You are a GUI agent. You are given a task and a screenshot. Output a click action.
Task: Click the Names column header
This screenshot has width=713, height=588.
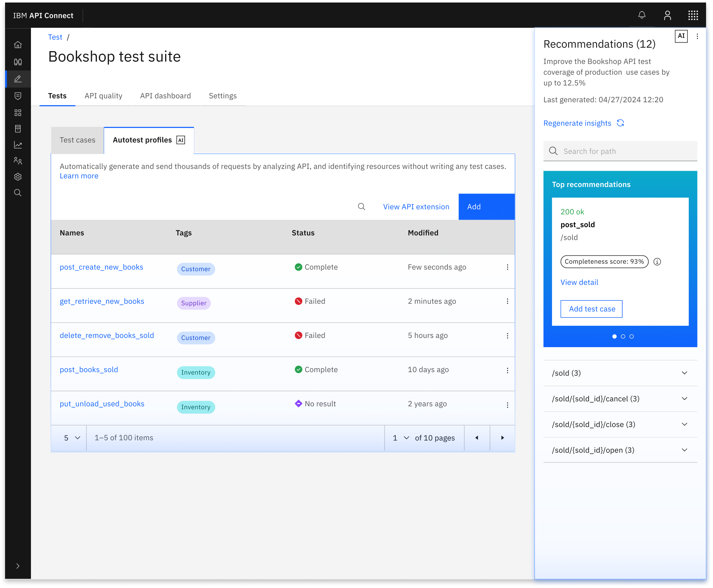72,233
